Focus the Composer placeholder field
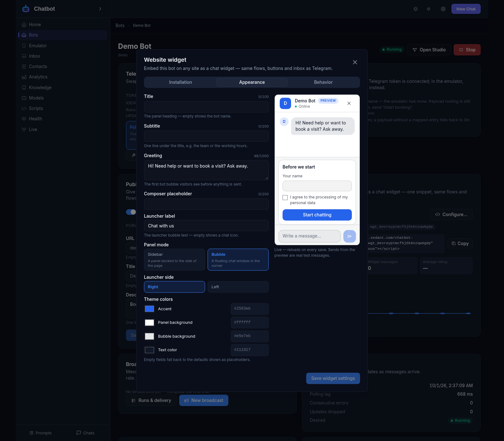Viewport: 504px width, 441px height. [206, 204]
